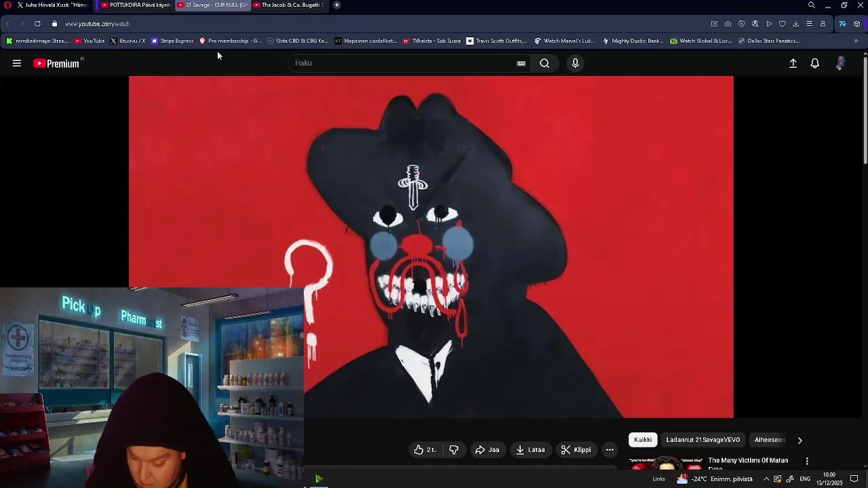868x488 pixels.
Task: Start voice search with the microphone button
Action: (x=575, y=63)
